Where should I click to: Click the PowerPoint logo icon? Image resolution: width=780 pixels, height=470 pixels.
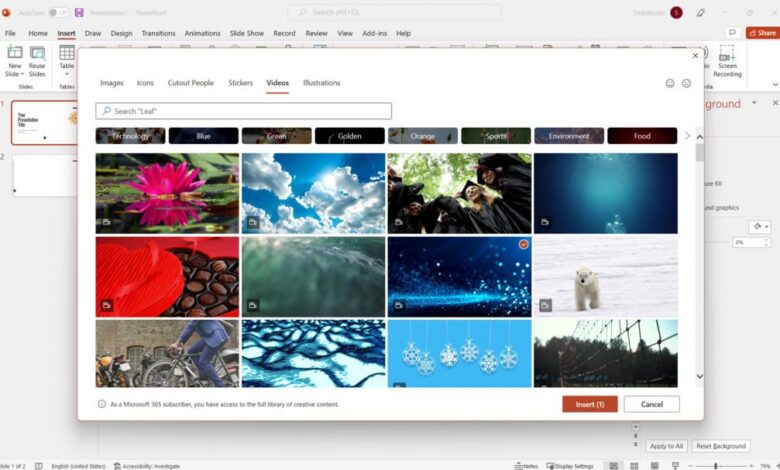[x=6, y=12]
